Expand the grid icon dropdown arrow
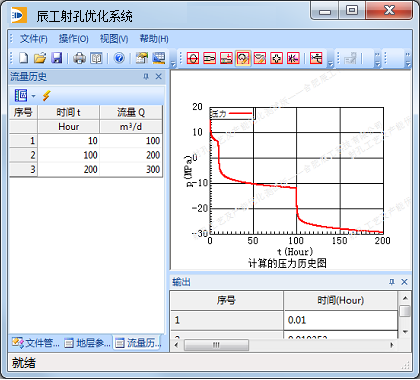This screenshot has height=380, width=420. click(33, 96)
